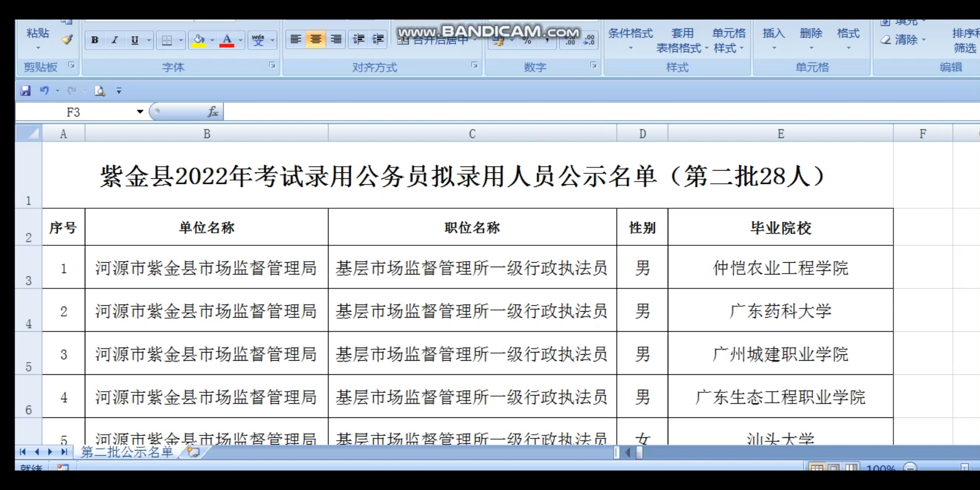Click the Bold formatting icon
980x490 pixels.
94,40
